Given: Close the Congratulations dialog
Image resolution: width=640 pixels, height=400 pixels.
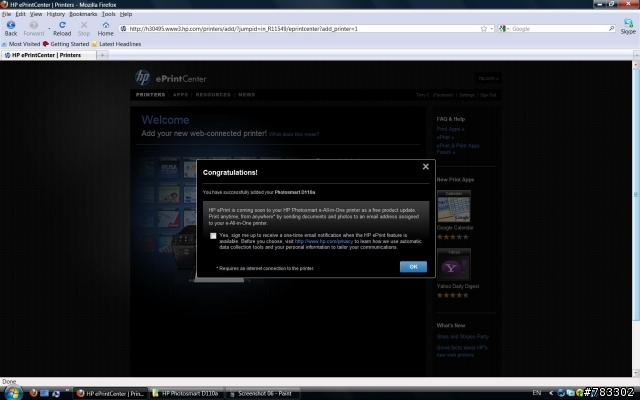Looking at the screenshot, I should coord(426,167).
